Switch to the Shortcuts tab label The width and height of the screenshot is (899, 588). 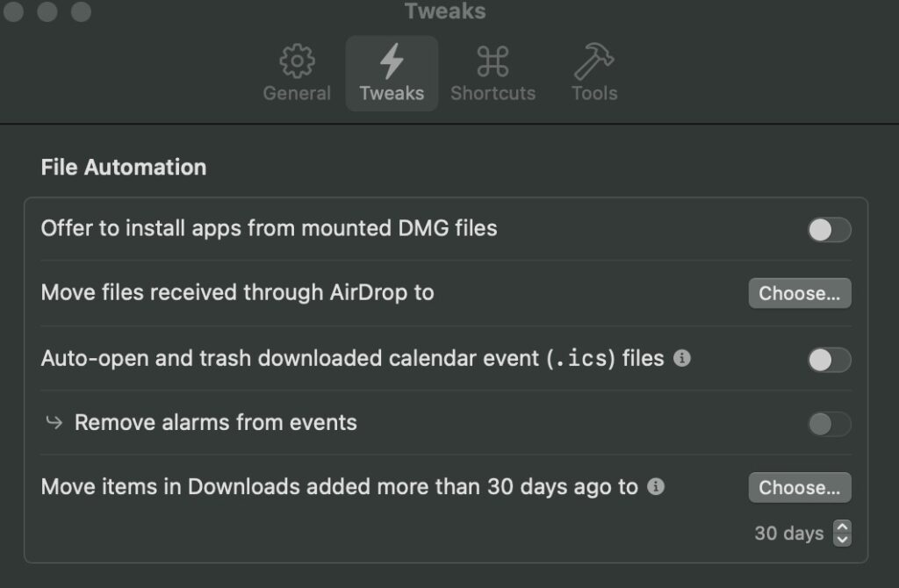pos(493,93)
